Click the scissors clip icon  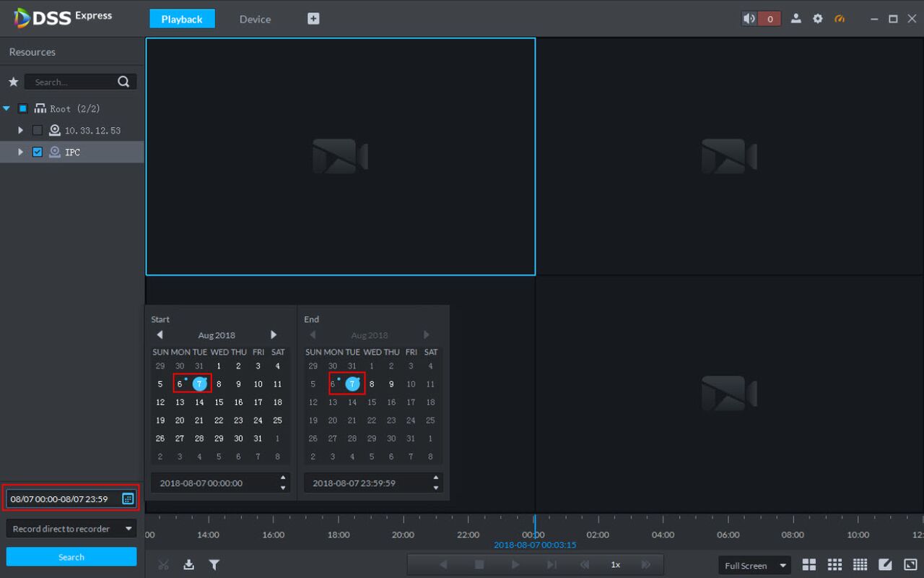pyautogui.click(x=163, y=565)
